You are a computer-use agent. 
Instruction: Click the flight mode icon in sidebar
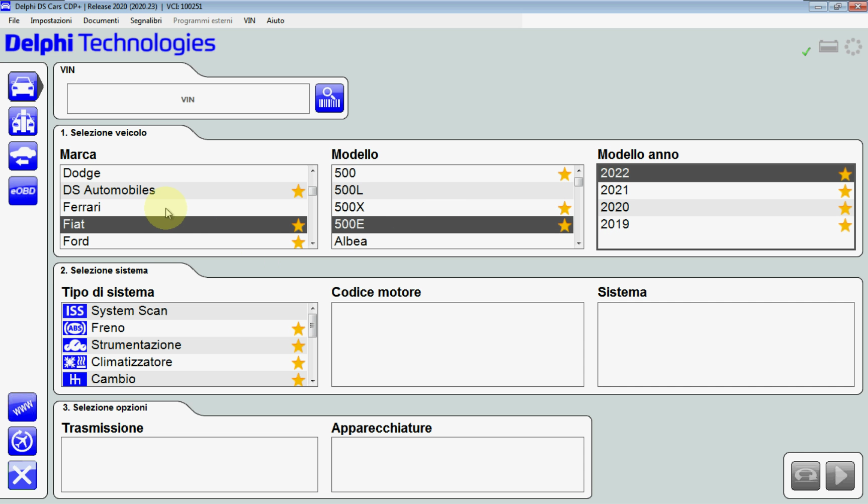23,441
